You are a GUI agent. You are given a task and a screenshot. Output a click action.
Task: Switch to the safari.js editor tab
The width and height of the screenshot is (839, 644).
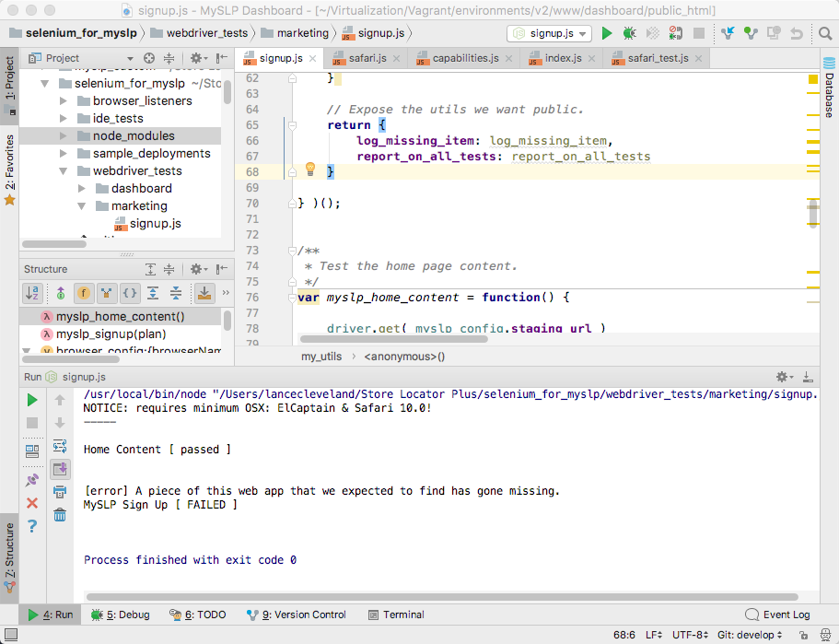pos(367,56)
